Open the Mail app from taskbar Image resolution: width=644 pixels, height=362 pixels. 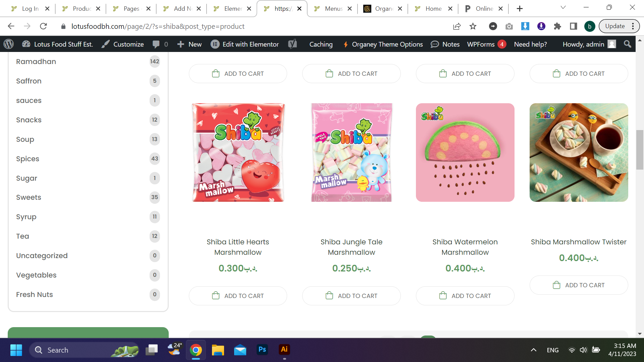point(240,350)
